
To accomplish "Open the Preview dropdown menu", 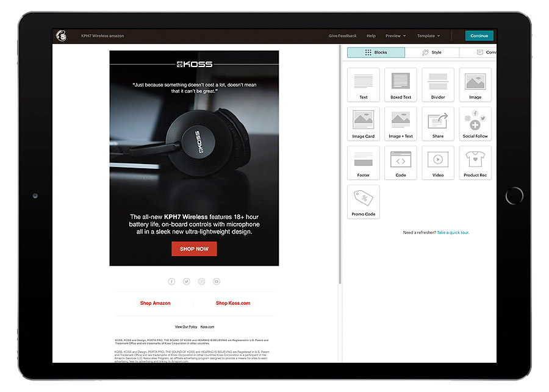I will pos(396,36).
